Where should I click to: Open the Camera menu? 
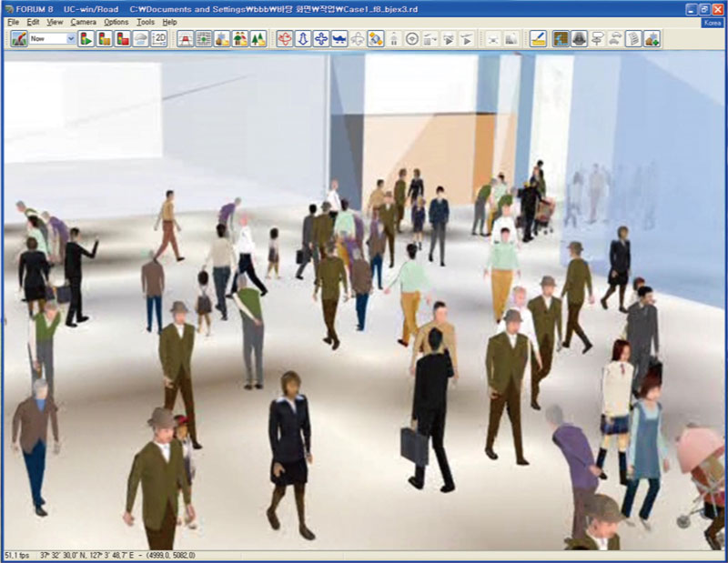pyautogui.click(x=84, y=22)
